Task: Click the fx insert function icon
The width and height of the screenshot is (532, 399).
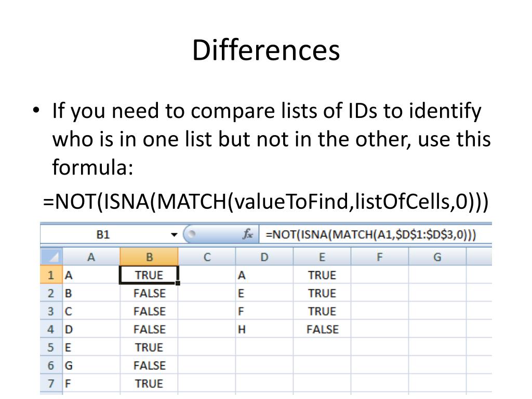Action: (248, 234)
